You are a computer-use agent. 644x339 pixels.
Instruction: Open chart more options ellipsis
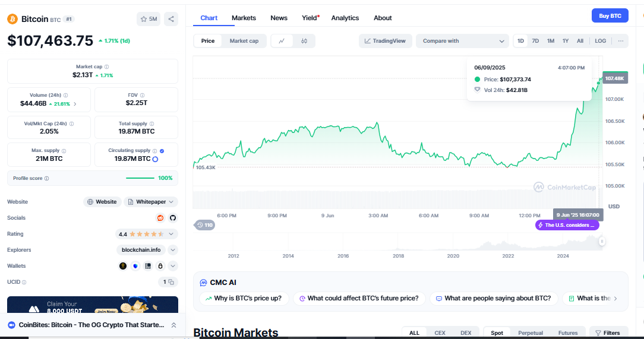621,40
